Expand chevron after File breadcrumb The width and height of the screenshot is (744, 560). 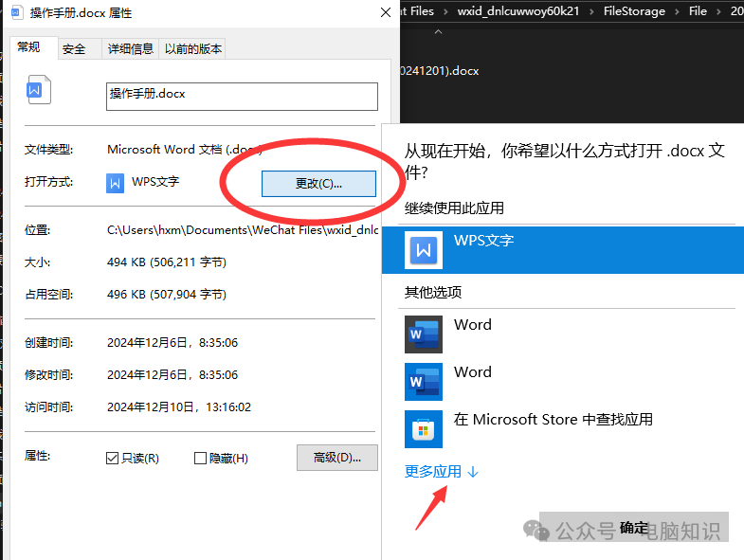click(718, 12)
